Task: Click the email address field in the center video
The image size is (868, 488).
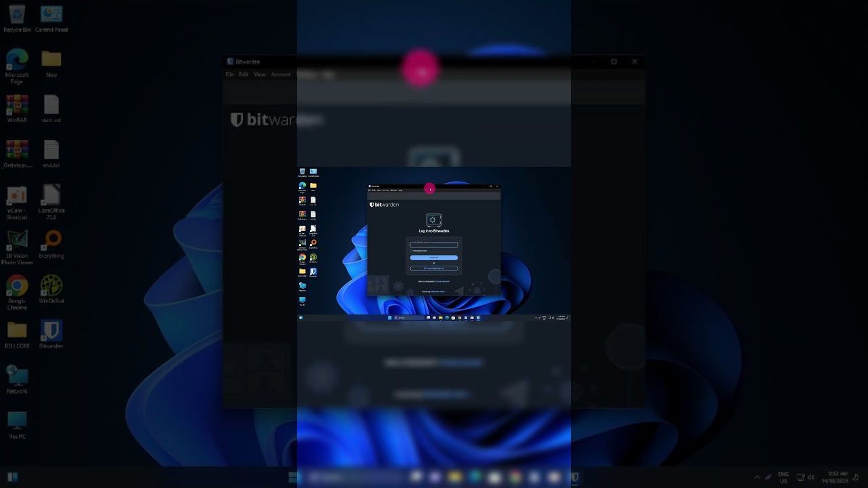Action: (x=434, y=245)
